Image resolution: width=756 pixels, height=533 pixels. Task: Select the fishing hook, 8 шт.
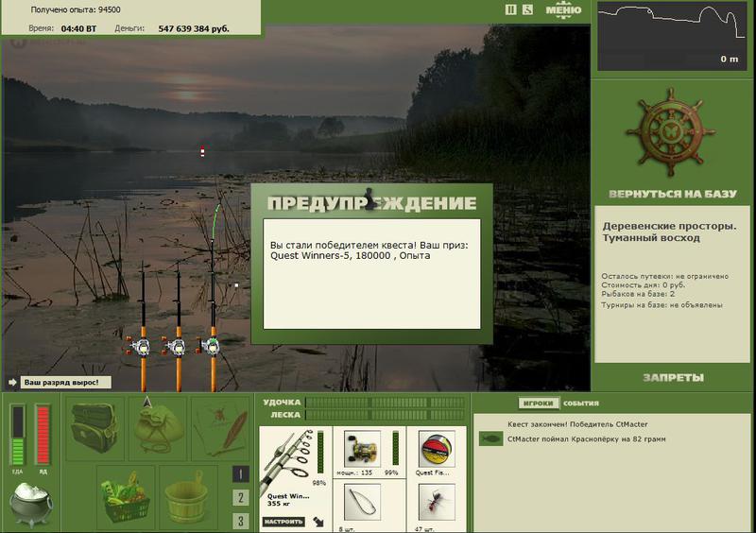[x=362, y=503]
